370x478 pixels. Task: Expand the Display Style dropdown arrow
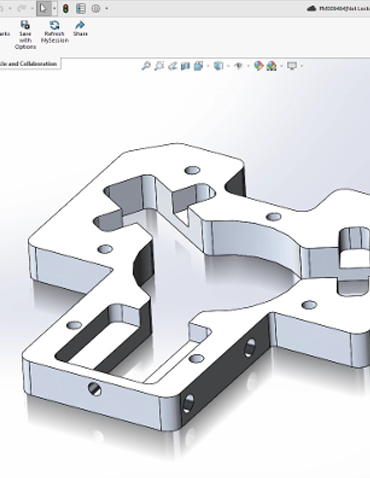228,66
